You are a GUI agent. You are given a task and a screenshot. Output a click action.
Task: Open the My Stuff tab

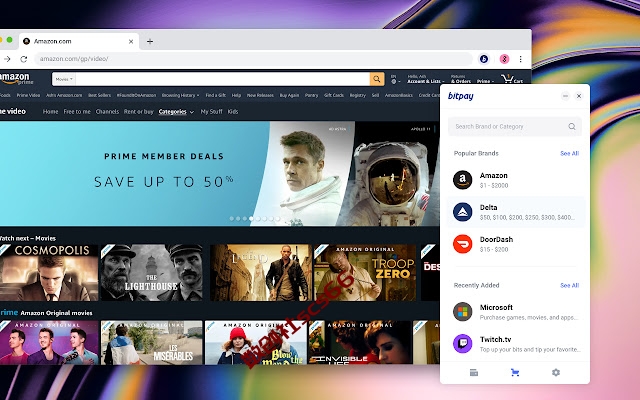tap(211, 111)
